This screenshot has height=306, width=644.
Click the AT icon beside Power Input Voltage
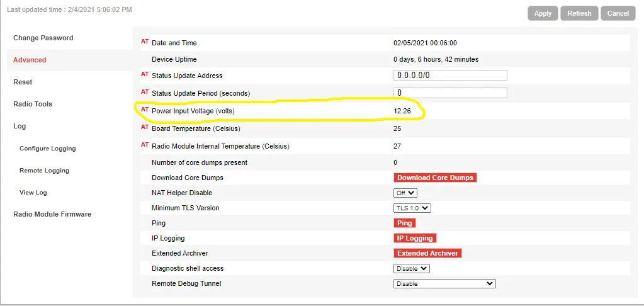point(145,110)
